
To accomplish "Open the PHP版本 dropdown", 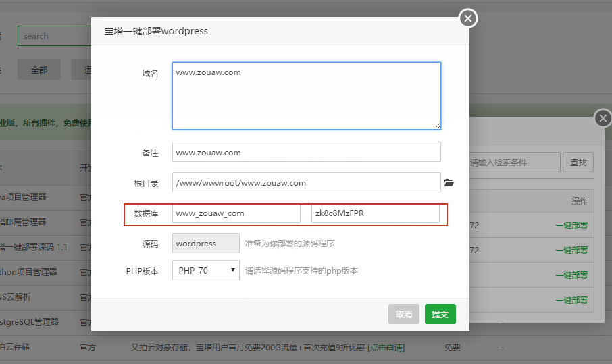I will pyautogui.click(x=206, y=271).
